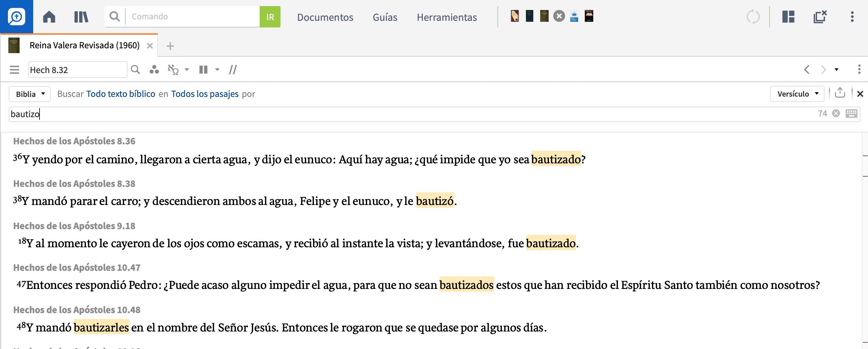
Task: Click the results vertical scrollbar
Action: pos(865,240)
